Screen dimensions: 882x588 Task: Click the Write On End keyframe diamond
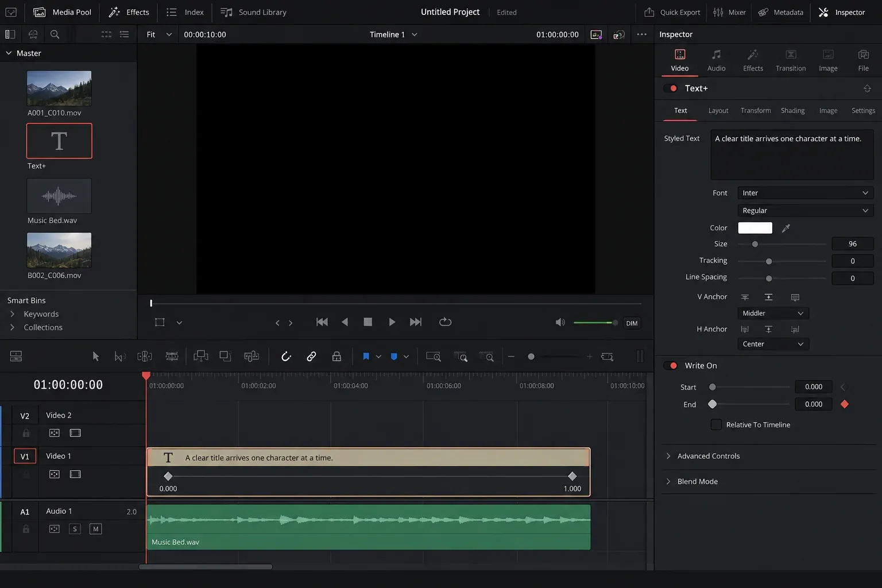844,404
